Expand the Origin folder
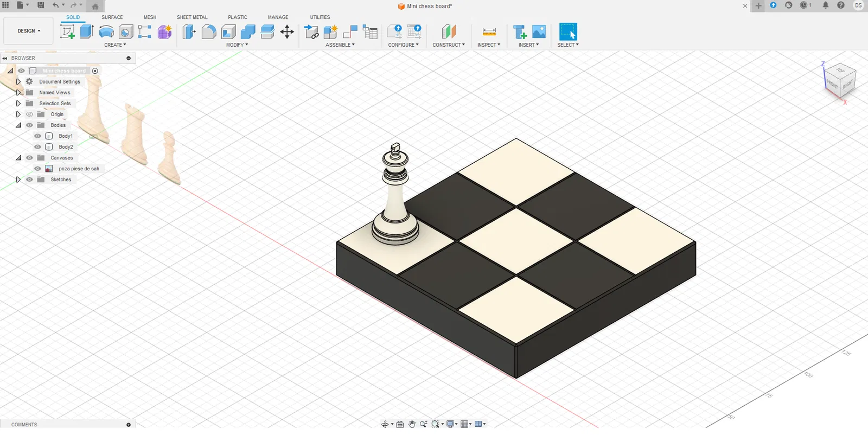This screenshot has width=868, height=435. (18, 114)
